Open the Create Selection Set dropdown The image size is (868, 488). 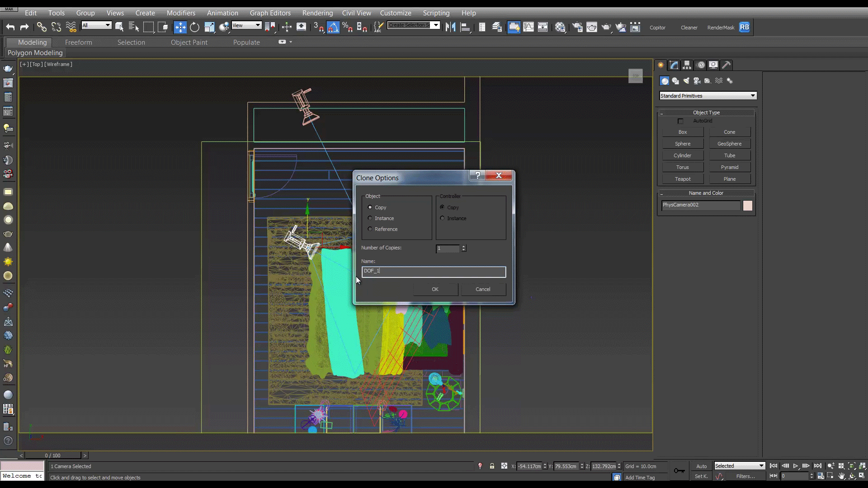[x=414, y=25]
